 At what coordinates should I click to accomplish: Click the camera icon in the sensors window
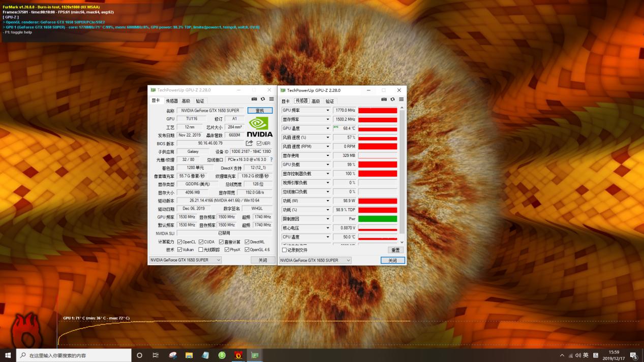384,99
